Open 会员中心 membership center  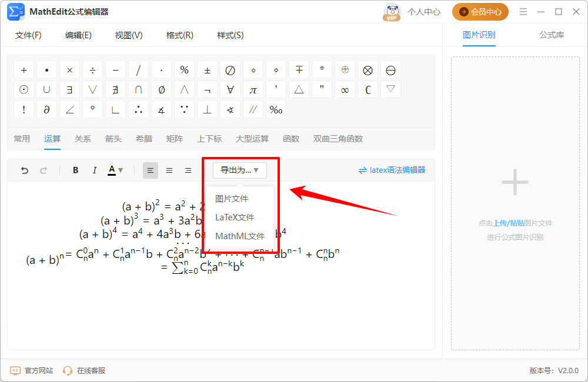pos(480,12)
